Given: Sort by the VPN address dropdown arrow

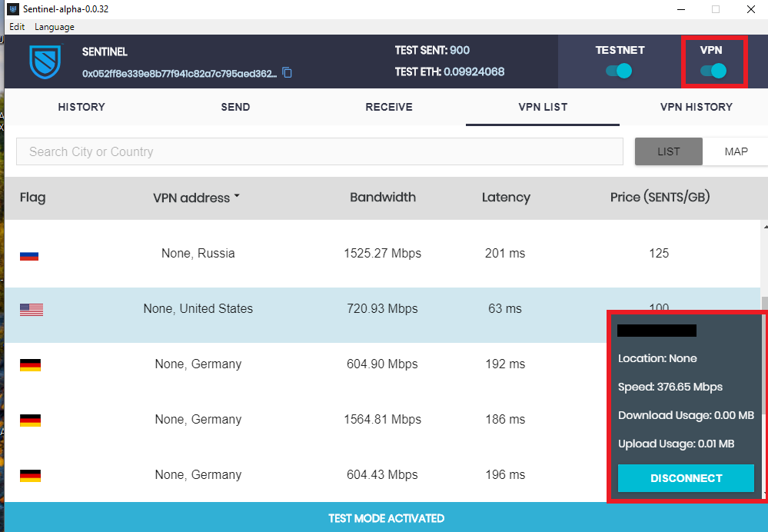Looking at the screenshot, I should point(237,196).
